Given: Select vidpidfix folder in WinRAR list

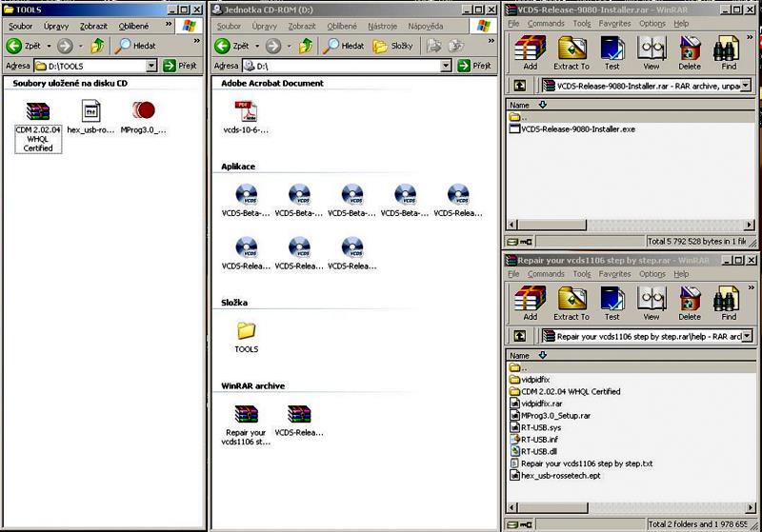Looking at the screenshot, I should pos(530,380).
